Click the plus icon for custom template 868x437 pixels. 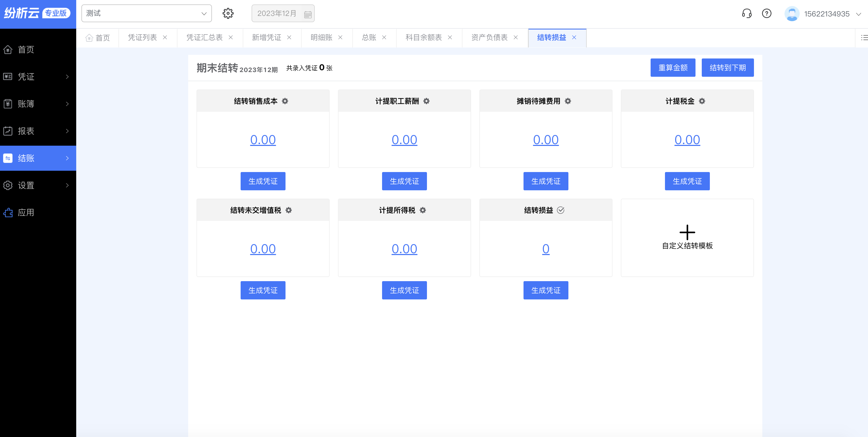tap(687, 233)
